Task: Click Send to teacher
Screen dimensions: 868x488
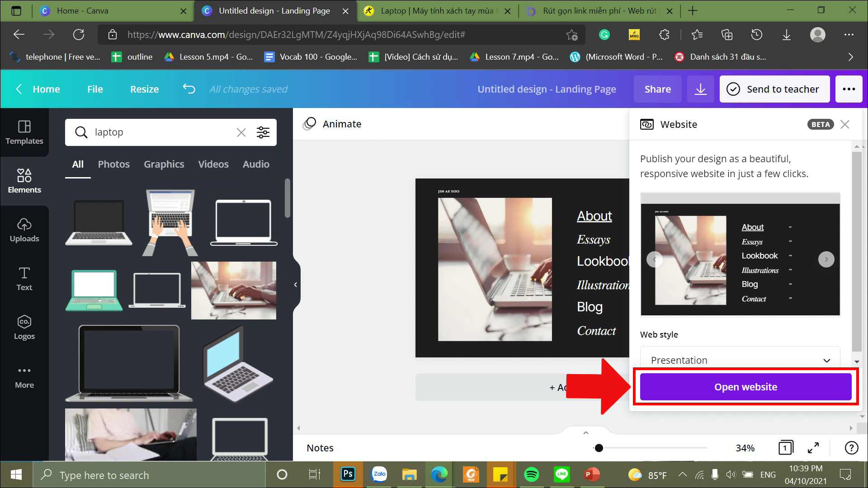Action: point(774,89)
